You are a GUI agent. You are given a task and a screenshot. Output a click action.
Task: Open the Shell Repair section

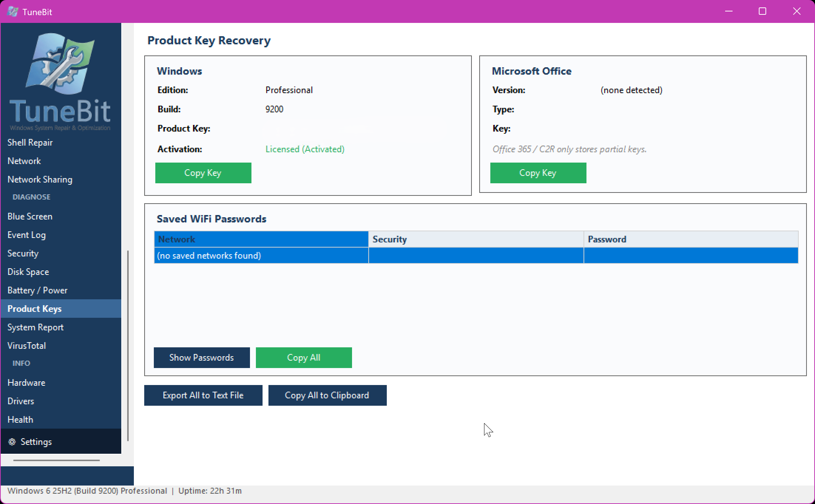pos(61,143)
